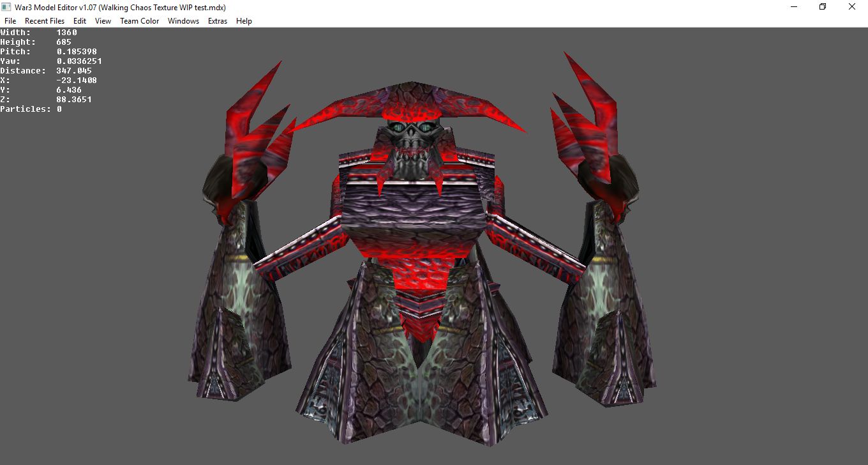Image resolution: width=868 pixels, height=465 pixels.
Task: Open the View menu
Action: click(x=103, y=21)
